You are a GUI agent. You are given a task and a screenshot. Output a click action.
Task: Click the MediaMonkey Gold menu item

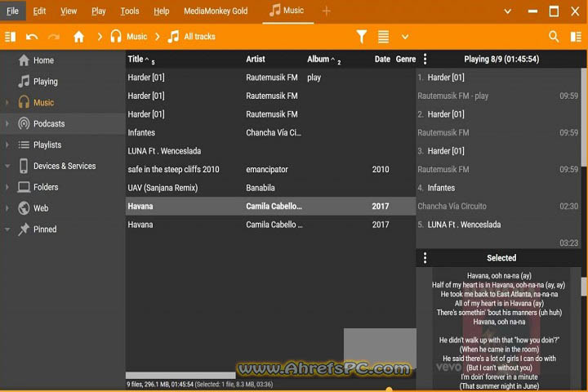coord(216,11)
